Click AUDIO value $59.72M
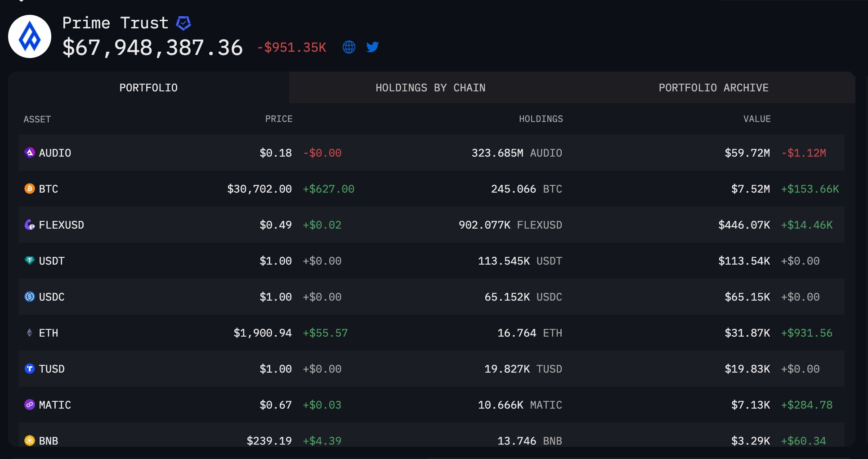Image resolution: width=868 pixels, height=459 pixels. pyautogui.click(x=747, y=153)
